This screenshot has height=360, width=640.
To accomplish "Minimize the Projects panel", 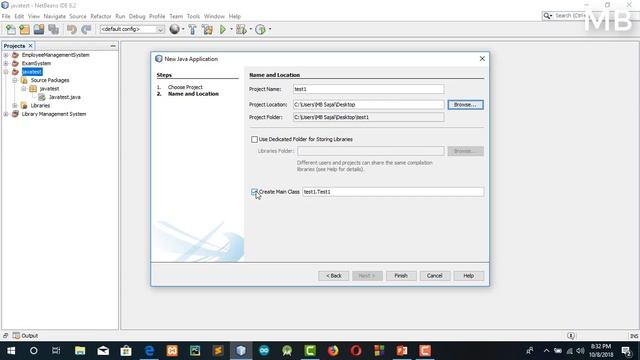I will point(113,46).
